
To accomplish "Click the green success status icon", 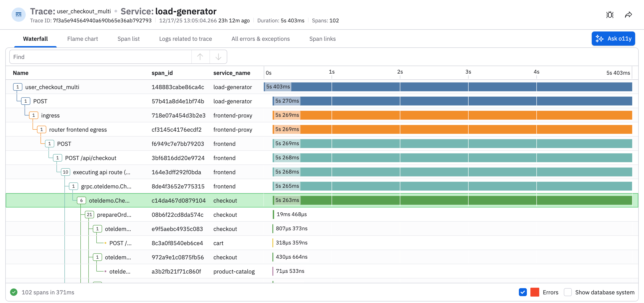I will pos(14,292).
